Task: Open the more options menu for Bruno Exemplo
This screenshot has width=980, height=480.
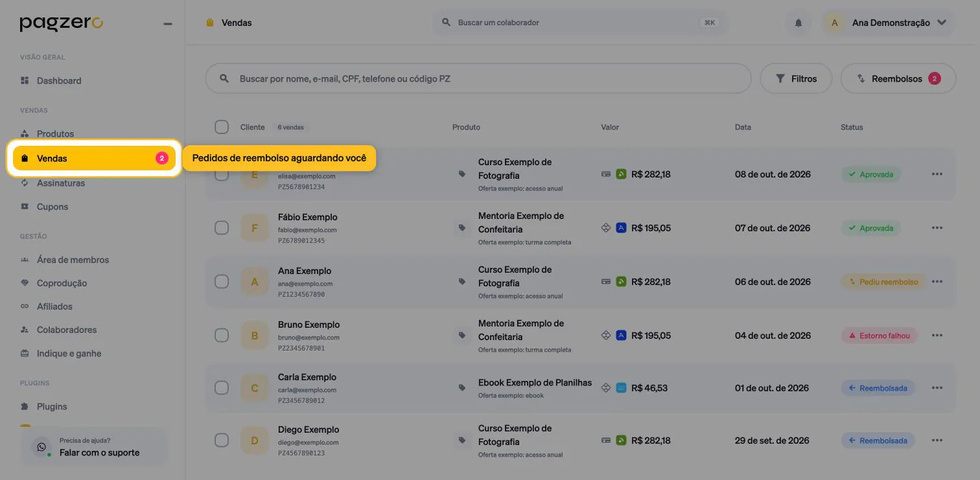Action: pos(937,336)
